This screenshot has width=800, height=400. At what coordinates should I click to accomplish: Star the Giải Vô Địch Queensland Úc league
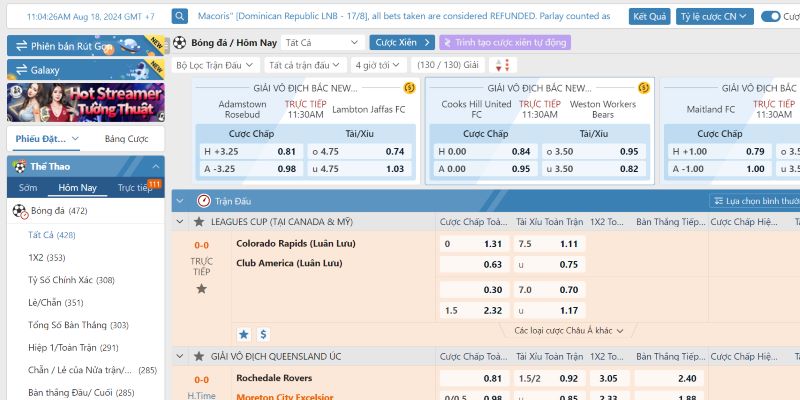201,356
